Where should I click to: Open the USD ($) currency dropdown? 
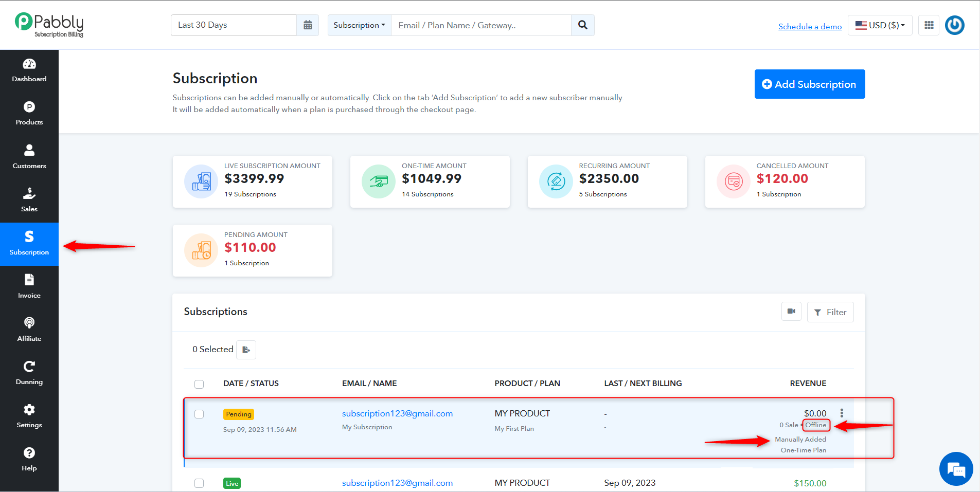[x=880, y=25]
